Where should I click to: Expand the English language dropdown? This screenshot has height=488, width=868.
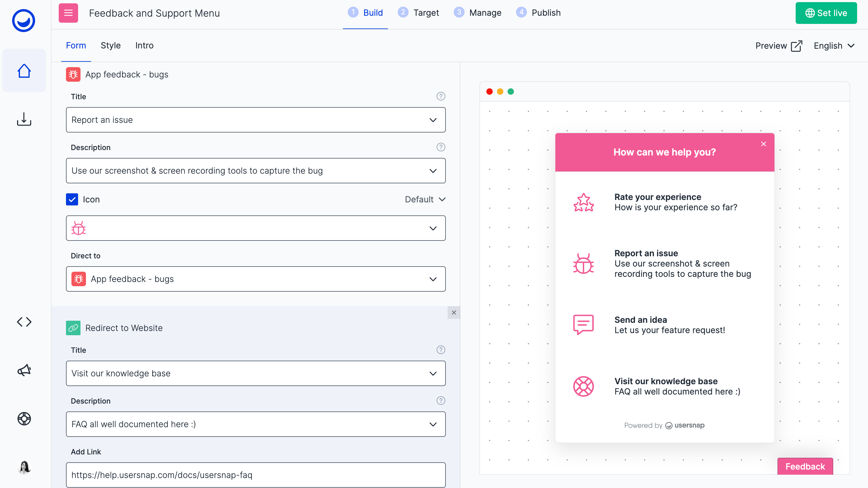[x=834, y=46]
